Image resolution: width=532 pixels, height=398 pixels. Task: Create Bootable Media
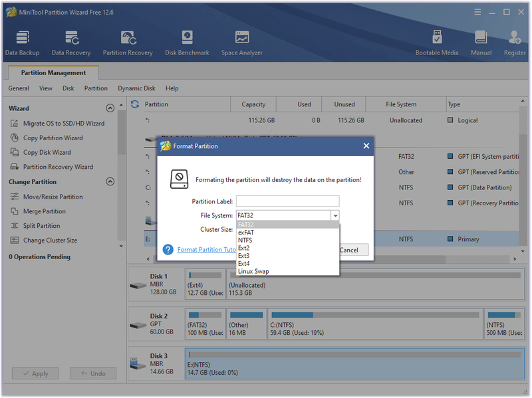tap(437, 43)
